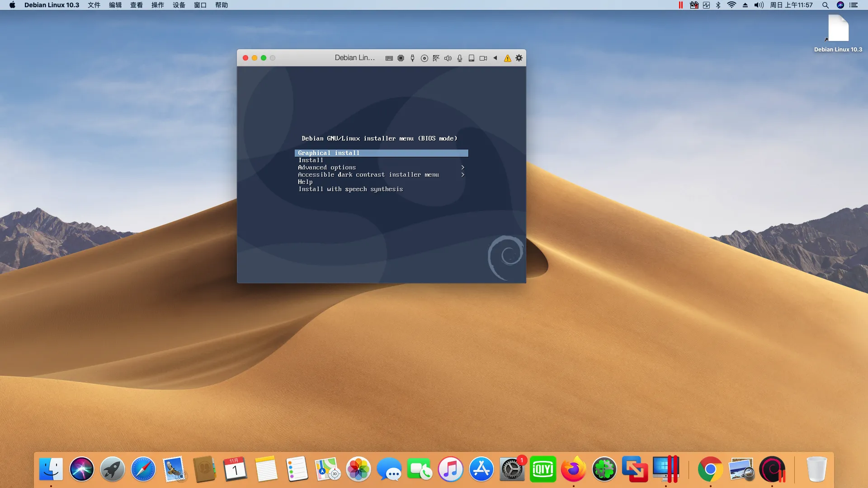Open Firefox from the Dock
Image resolution: width=868 pixels, height=488 pixels.
click(x=574, y=469)
